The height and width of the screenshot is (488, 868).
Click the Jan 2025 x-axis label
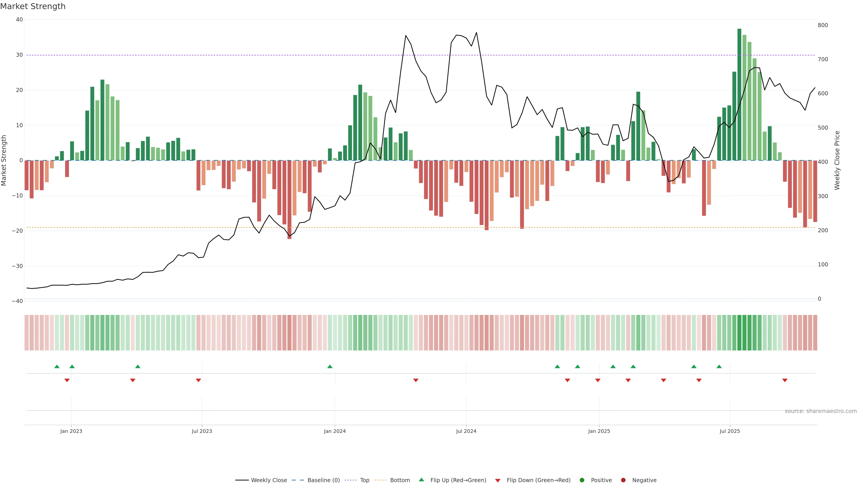(599, 431)
